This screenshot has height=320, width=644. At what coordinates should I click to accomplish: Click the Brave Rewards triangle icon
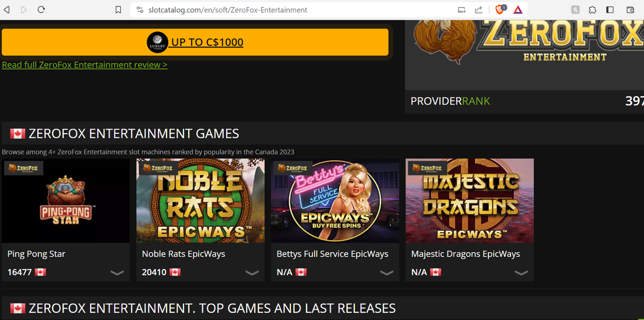pos(518,10)
